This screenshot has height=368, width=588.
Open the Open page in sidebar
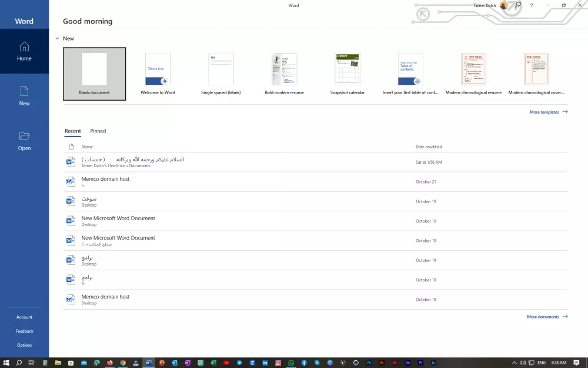(24, 141)
